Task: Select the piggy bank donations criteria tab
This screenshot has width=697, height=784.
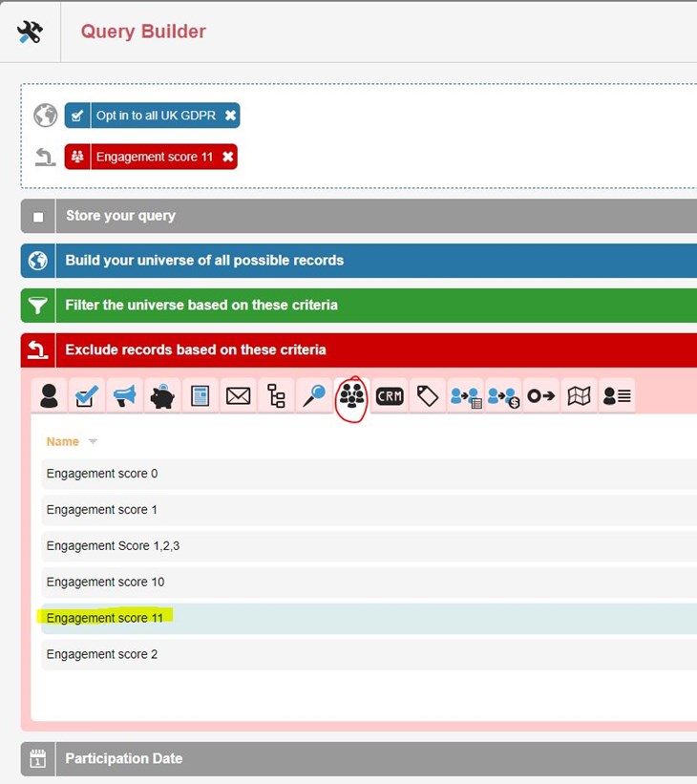Action: click(x=162, y=396)
